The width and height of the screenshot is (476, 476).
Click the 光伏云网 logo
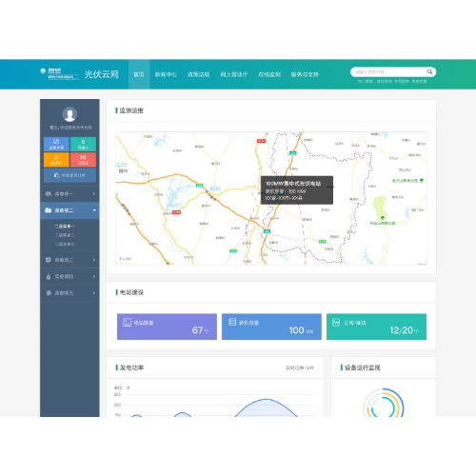(x=101, y=74)
